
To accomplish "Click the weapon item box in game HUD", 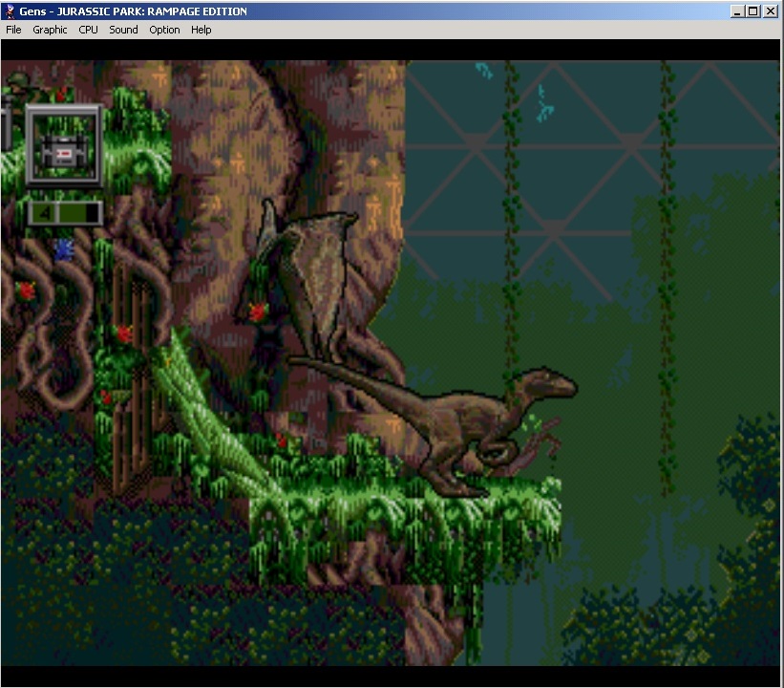I will [x=65, y=145].
